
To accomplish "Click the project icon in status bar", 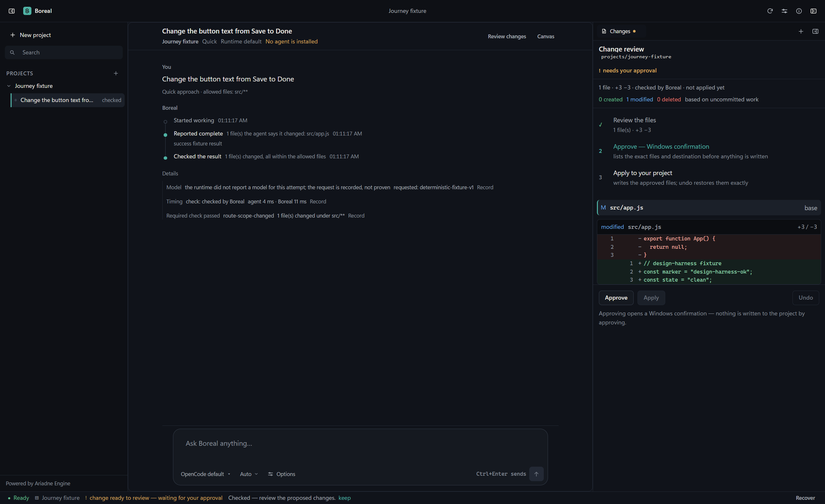I will [x=37, y=498].
